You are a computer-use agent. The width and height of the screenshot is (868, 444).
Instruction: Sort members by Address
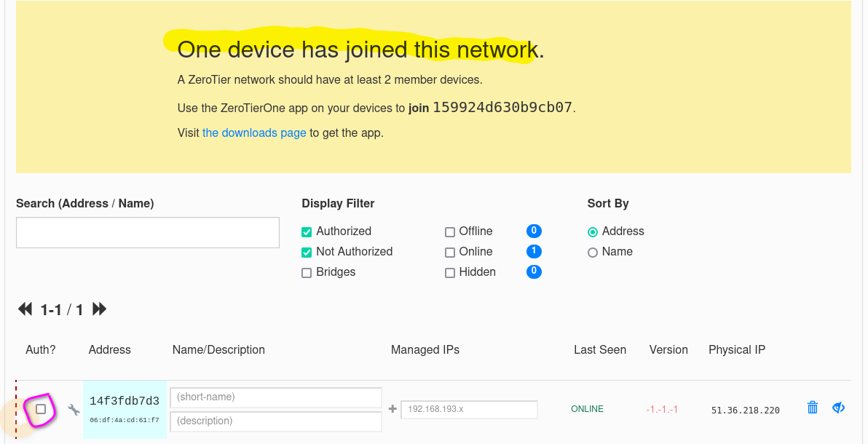tap(592, 232)
